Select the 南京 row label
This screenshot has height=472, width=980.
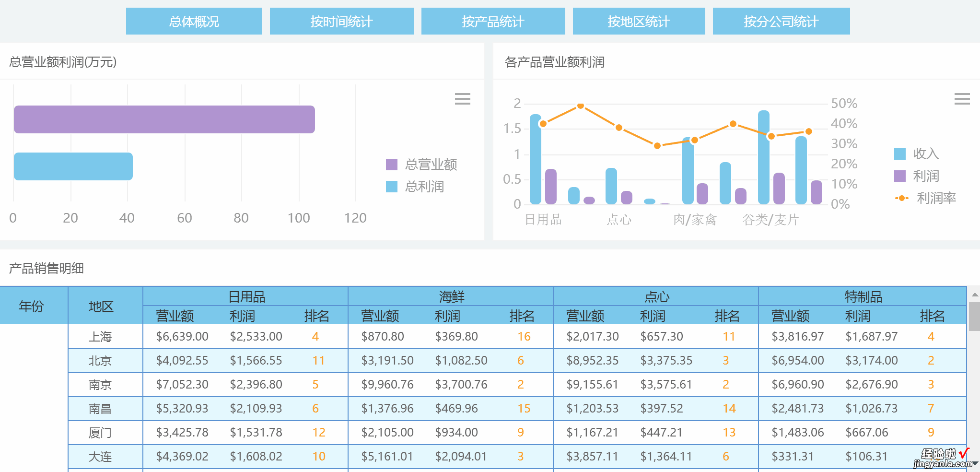(100, 385)
